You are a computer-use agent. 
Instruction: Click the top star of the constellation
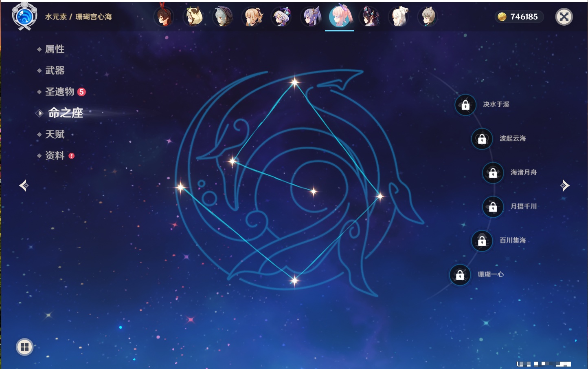(295, 82)
